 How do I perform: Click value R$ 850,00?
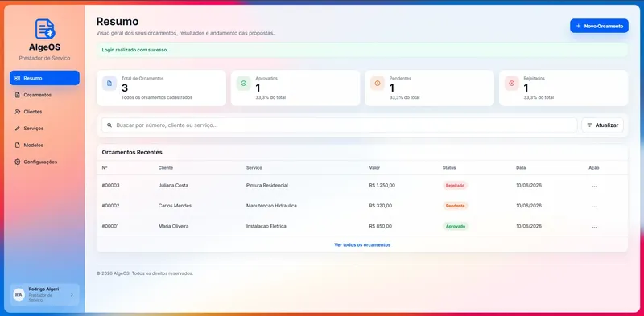pyautogui.click(x=381, y=226)
